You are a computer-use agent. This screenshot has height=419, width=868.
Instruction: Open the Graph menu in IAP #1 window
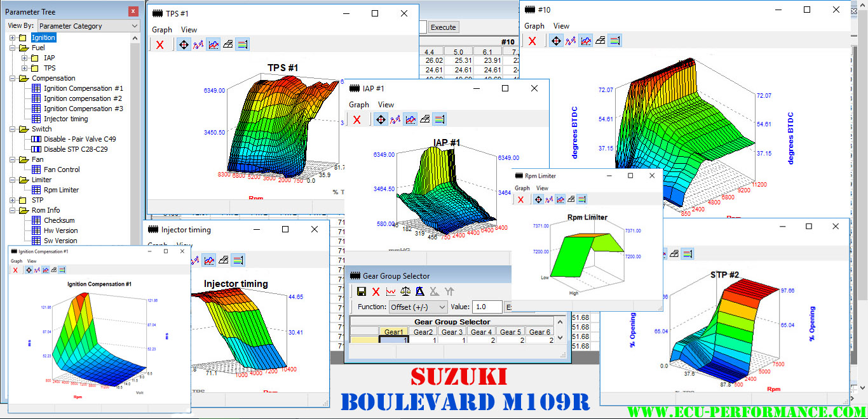(359, 105)
